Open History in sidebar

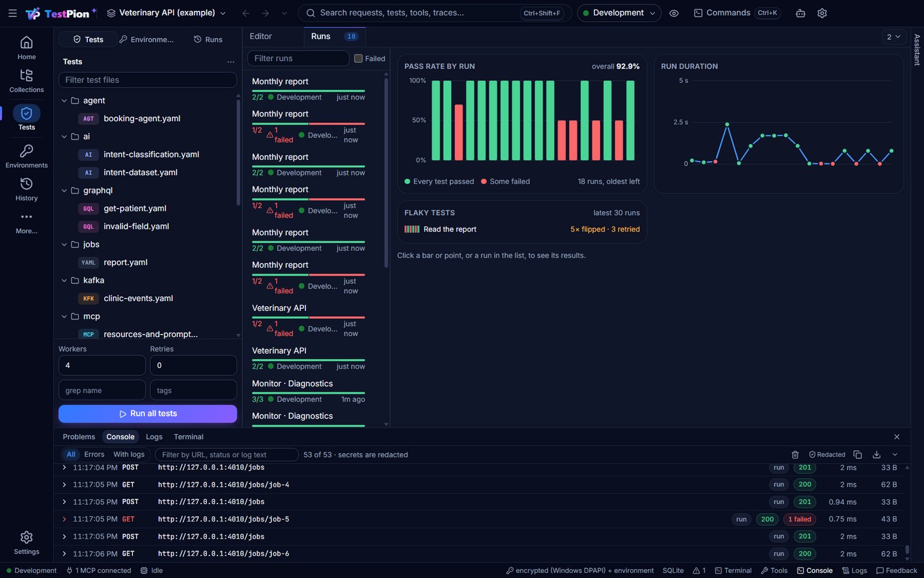click(26, 189)
